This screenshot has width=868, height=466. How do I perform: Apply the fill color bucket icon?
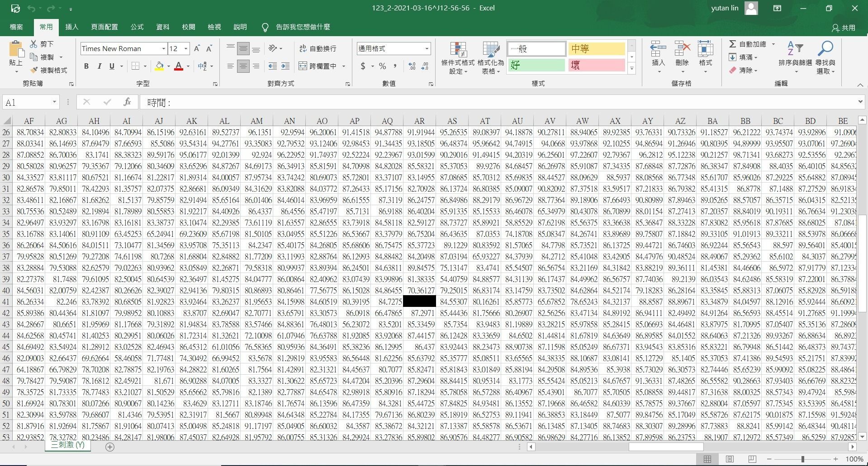[159, 66]
